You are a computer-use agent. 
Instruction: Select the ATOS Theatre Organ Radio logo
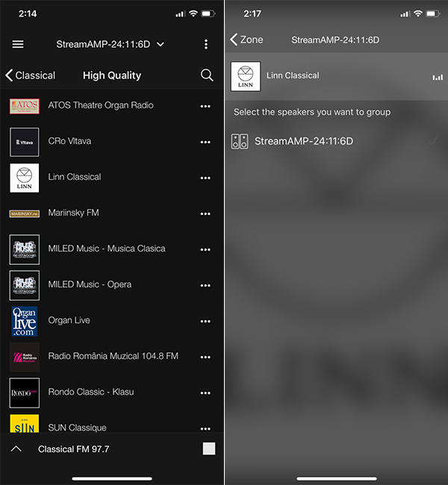25,106
